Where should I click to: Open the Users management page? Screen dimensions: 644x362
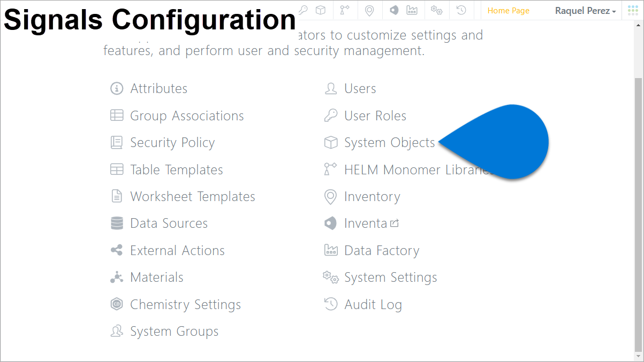click(x=360, y=89)
